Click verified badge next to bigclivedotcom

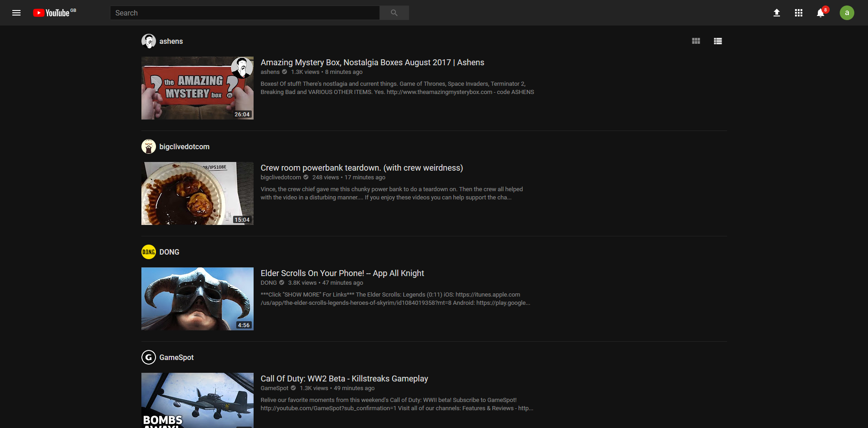pyautogui.click(x=306, y=177)
